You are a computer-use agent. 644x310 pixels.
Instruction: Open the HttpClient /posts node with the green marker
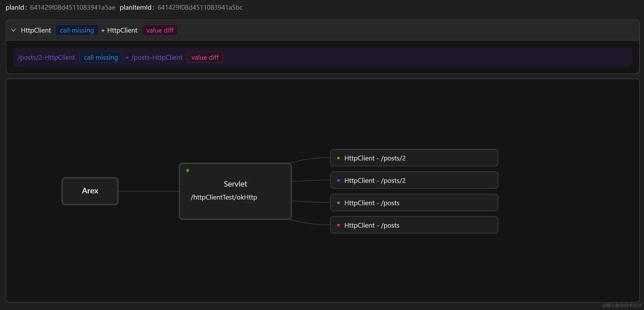pyautogui.click(x=414, y=203)
